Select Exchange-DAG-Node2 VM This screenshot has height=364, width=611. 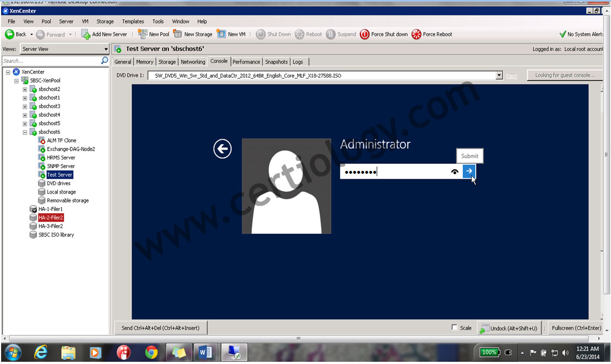point(71,149)
